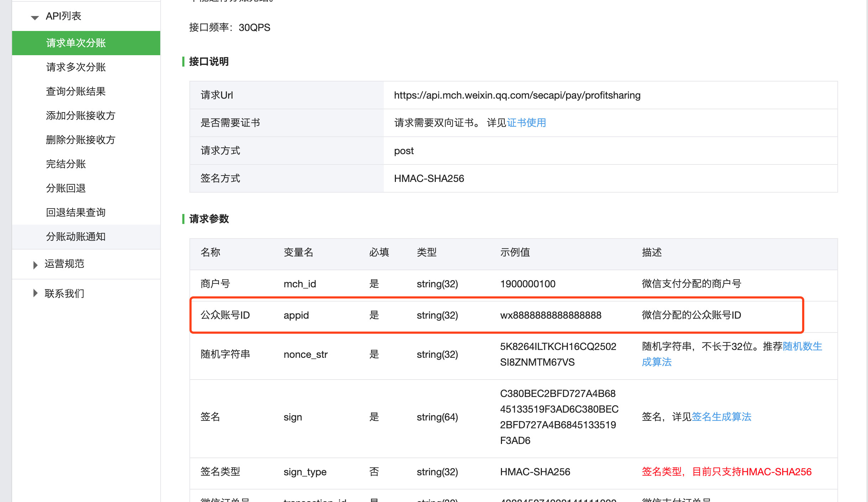The height and width of the screenshot is (502, 868).
Task: Open 请求多次分账 sidebar item
Action: [76, 67]
